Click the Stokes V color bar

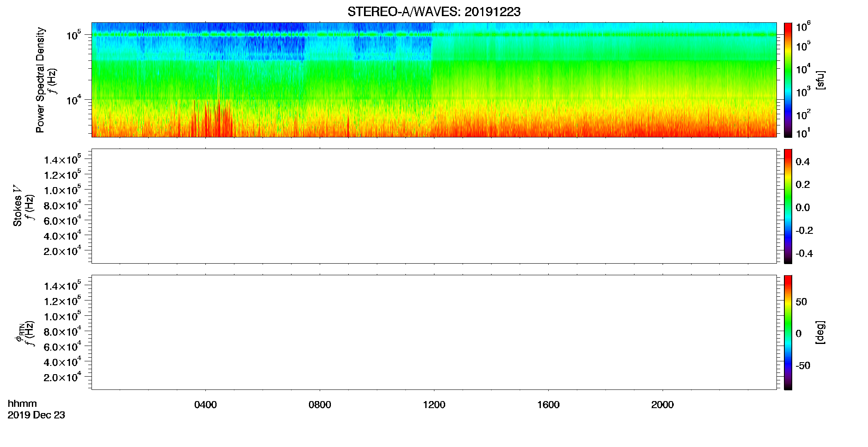[788, 206]
